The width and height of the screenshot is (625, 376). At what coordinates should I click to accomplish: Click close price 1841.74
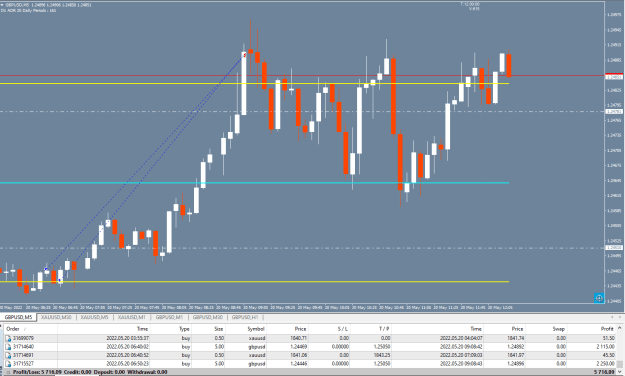(x=516, y=339)
